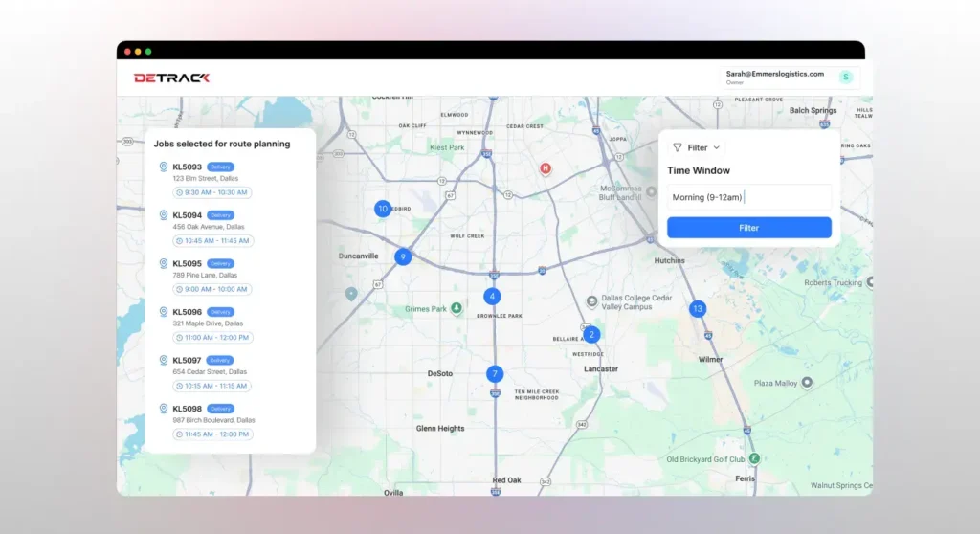
Task: Click the 11:45 AM - 12:00 PM time chip
Action: (x=213, y=434)
